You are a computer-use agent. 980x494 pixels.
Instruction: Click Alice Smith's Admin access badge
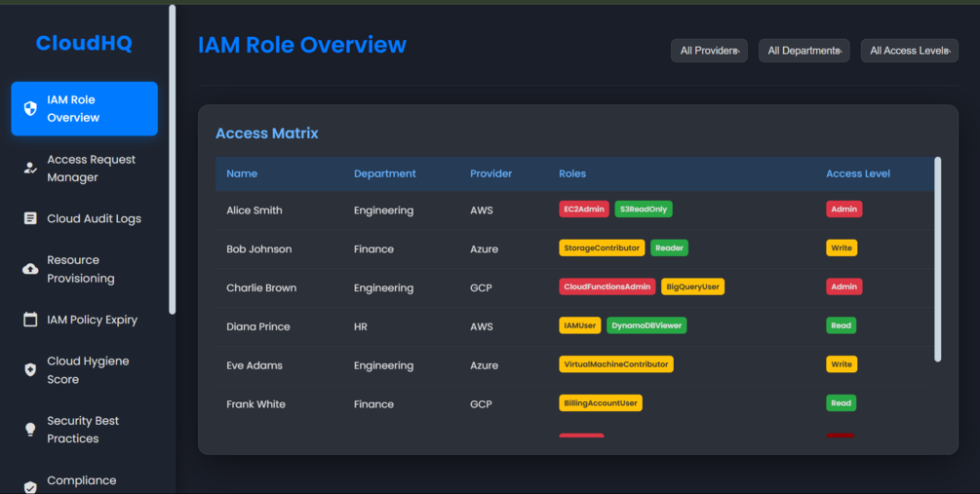[x=843, y=209]
